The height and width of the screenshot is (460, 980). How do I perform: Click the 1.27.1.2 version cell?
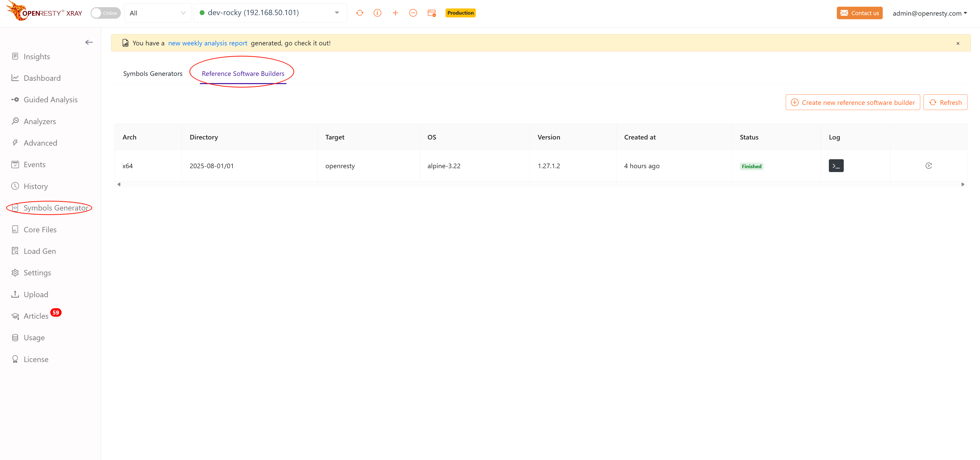pos(573,166)
